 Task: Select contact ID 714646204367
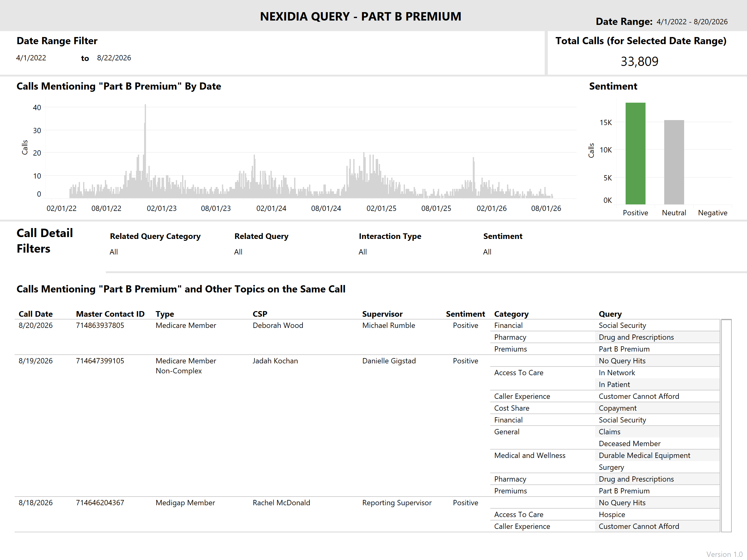[100, 503]
